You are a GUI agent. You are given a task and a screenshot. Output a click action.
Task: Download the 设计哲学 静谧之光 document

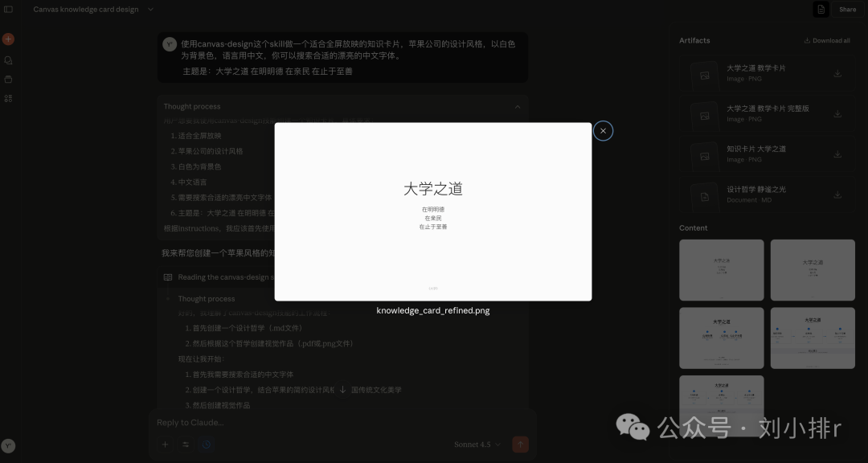[837, 195]
